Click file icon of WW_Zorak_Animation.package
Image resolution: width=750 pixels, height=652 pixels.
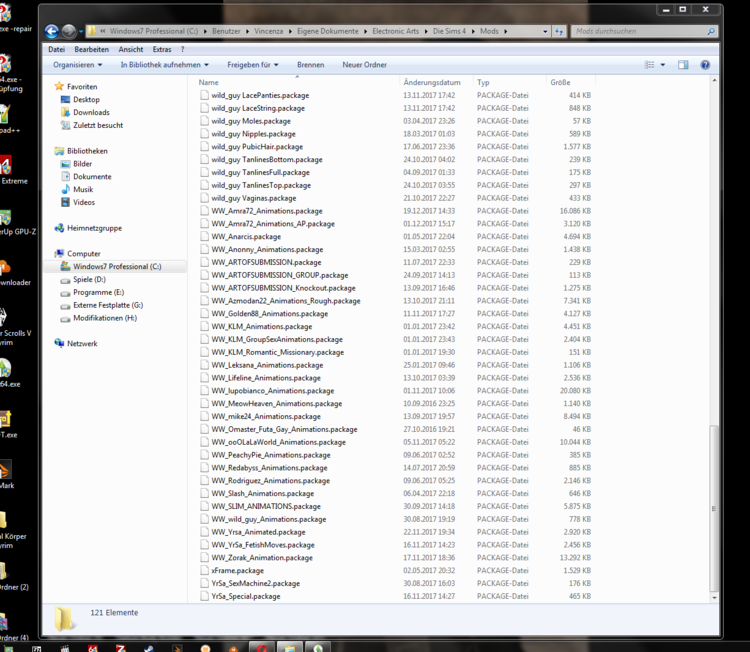pos(204,557)
